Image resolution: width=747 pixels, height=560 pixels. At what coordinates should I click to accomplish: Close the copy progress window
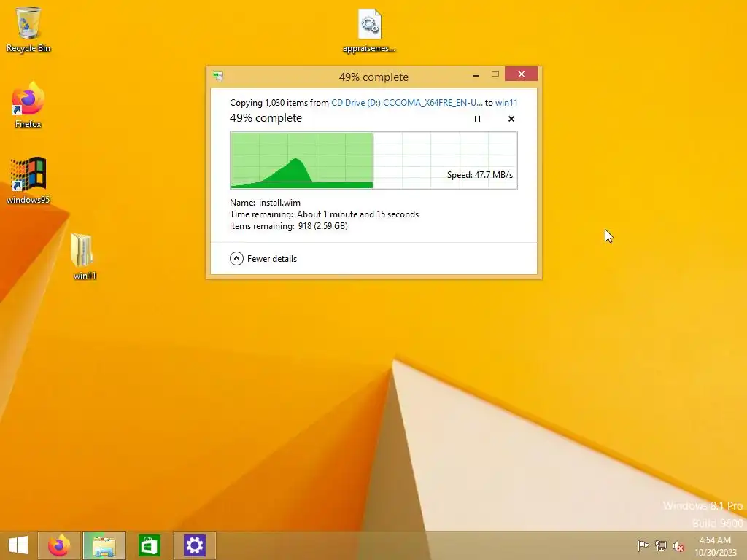521,74
